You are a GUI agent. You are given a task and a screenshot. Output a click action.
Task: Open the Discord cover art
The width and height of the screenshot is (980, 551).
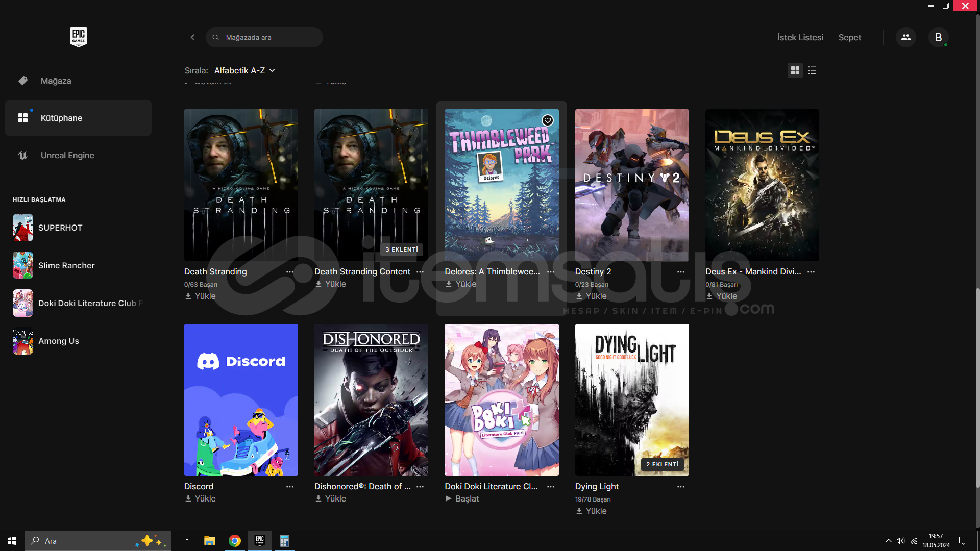[x=241, y=400]
